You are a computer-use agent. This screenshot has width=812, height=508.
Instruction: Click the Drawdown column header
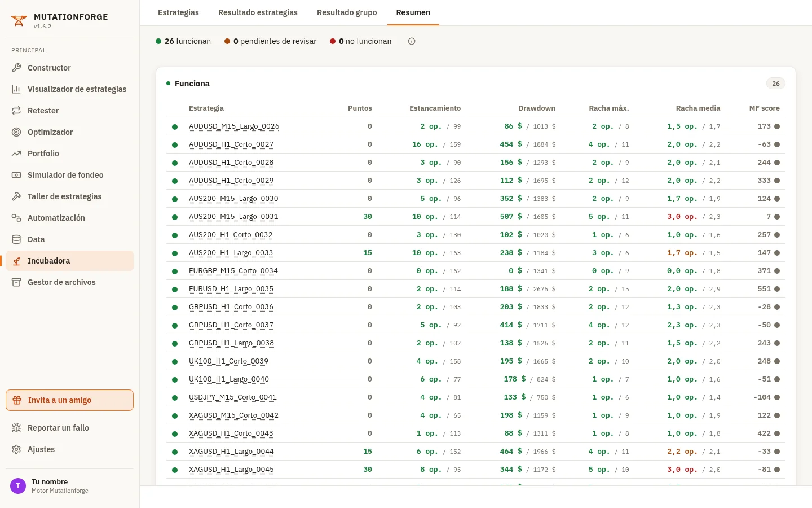(x=537, y=108)
